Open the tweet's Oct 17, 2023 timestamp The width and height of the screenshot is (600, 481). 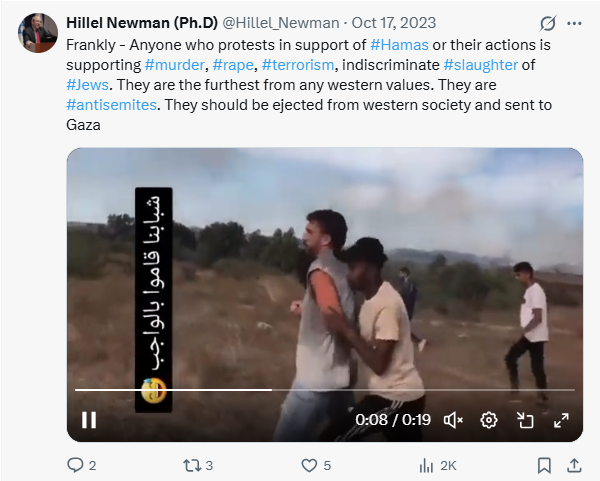tap(394, 23)
